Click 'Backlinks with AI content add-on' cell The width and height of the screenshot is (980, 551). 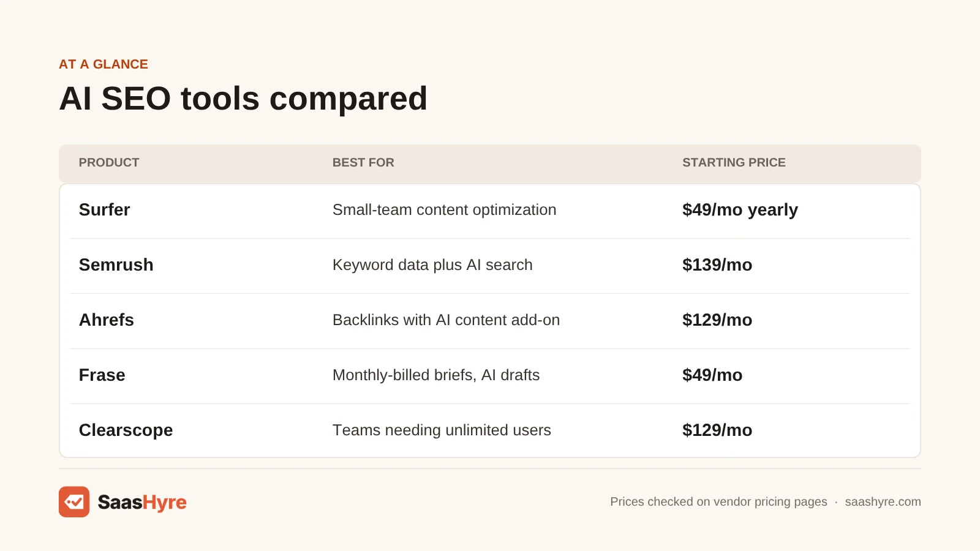tap(446, 320)
